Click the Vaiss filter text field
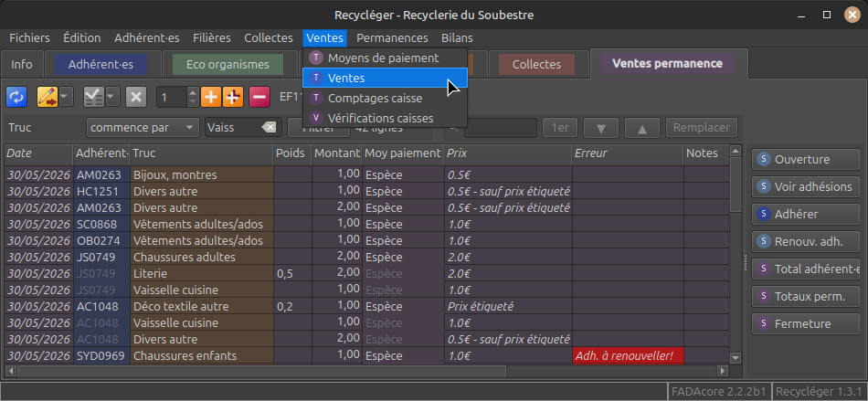The image size is (868, 401). tap(233, 128)
